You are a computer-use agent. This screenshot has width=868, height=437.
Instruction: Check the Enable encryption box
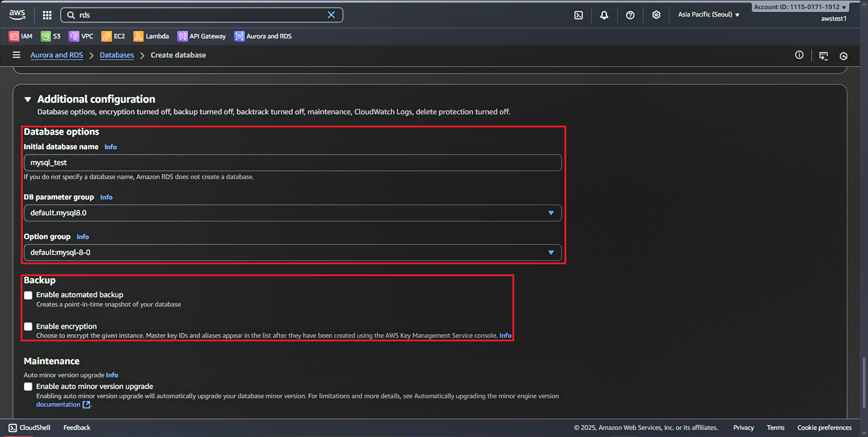[28, 327]
